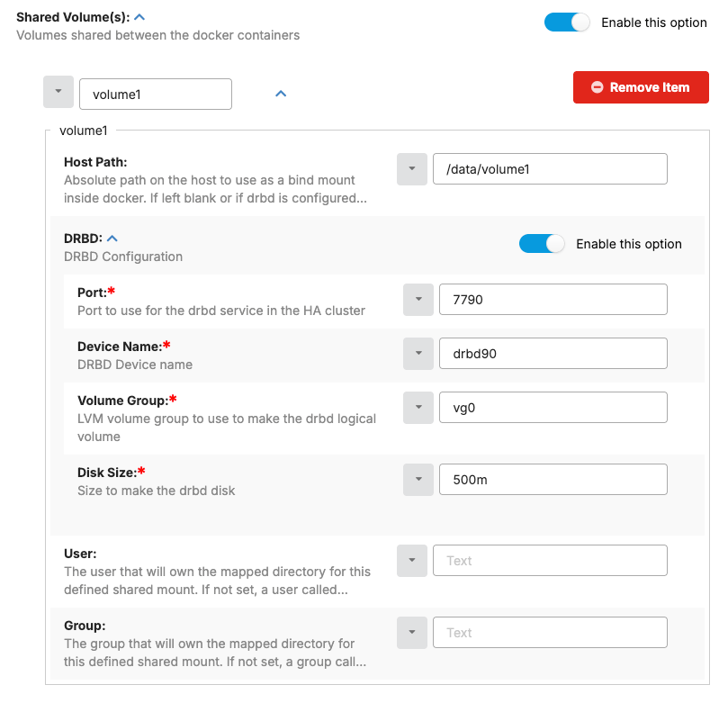Edit the Port field showing 7790
This screenshot has height=703, width=728.
[553, 300]
